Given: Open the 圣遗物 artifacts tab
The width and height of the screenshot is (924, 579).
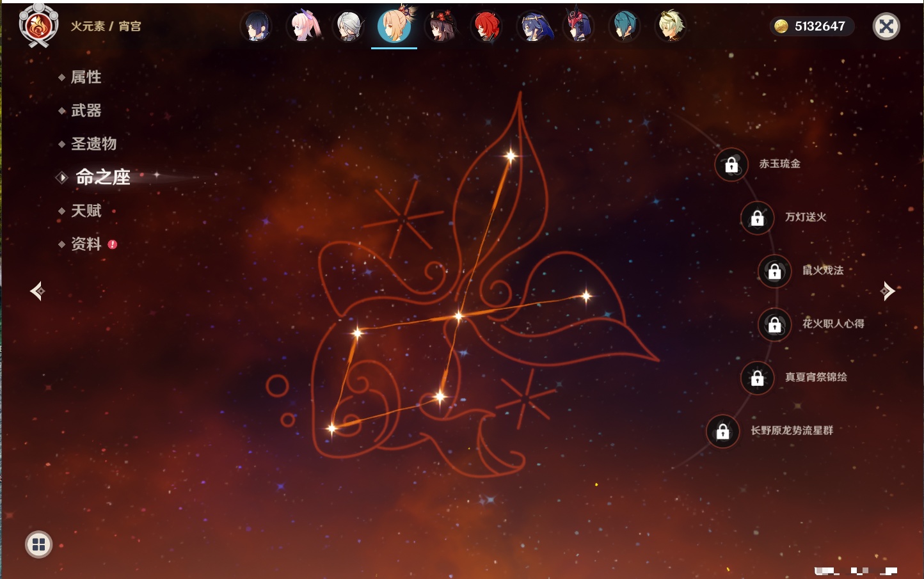Looking at the screenshot, I should [x=93, y=144].
